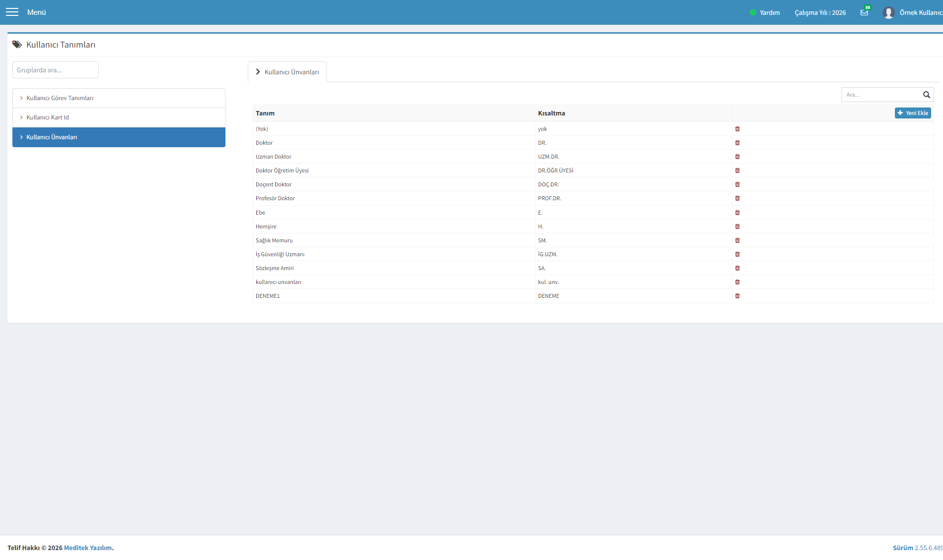Click trash icon for Profesör Doktor
Image resolution: width=943 pixels, height=560 pixels.
(737, 198)
